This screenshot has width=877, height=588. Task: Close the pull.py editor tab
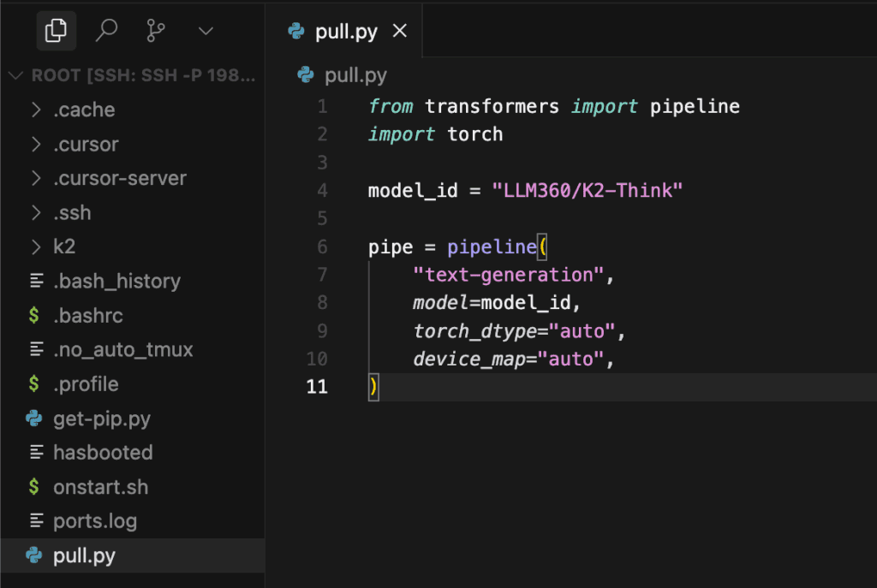[x=399, y=32]
